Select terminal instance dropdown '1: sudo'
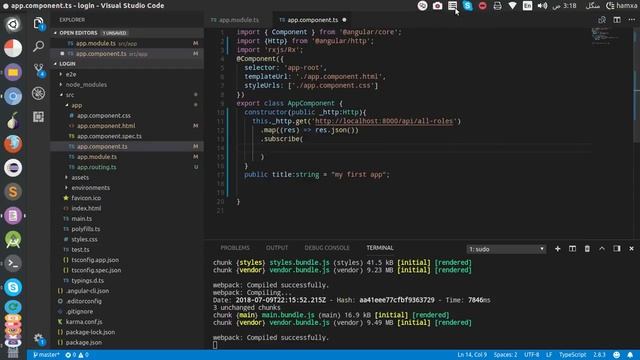640x360 pixels. tap(506, 249)
